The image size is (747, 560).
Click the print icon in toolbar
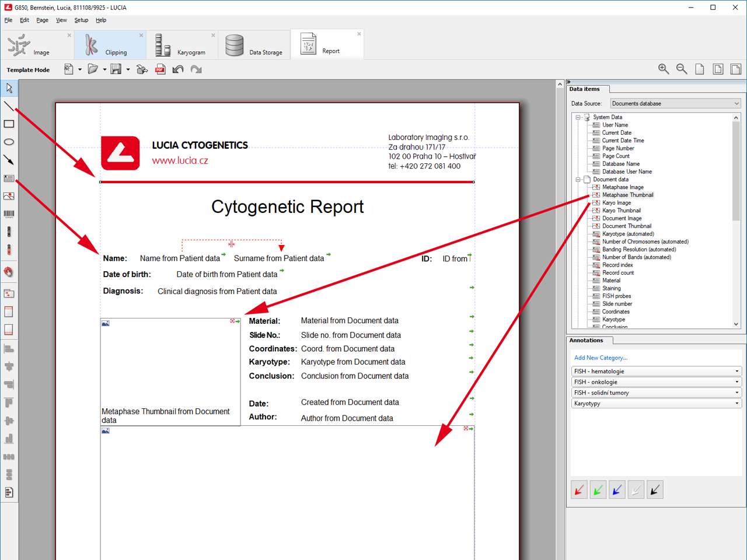click(142, 69)
